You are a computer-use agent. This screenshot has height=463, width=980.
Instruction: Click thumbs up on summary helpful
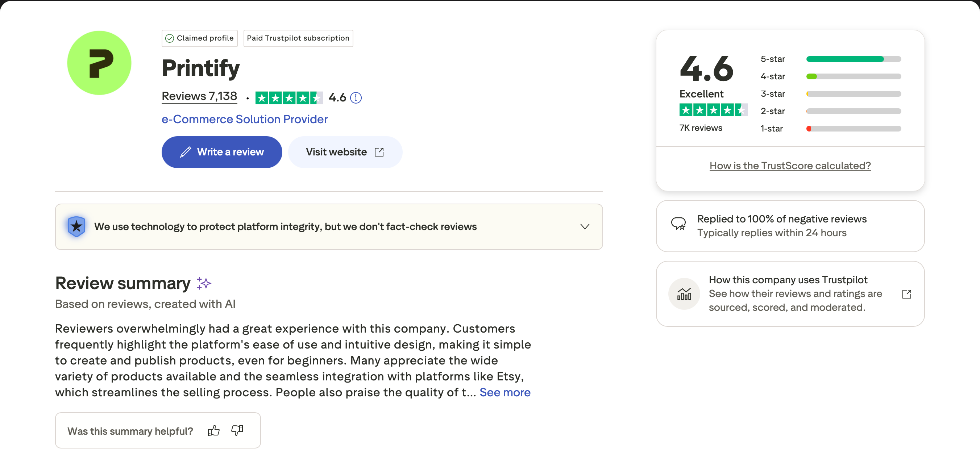point(214,431)
